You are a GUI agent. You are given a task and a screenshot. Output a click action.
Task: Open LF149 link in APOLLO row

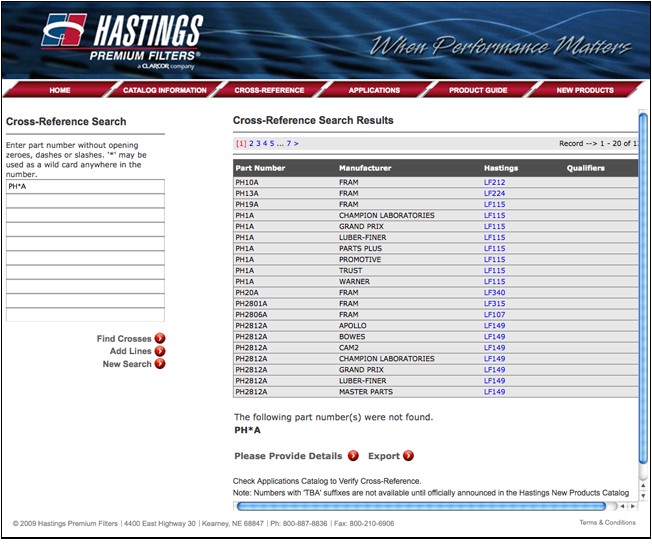(494, 326)
